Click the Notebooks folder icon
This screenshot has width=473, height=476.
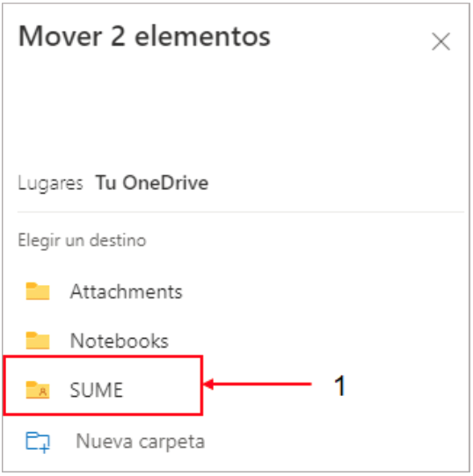pyautogui.click(x=38, y=341)
